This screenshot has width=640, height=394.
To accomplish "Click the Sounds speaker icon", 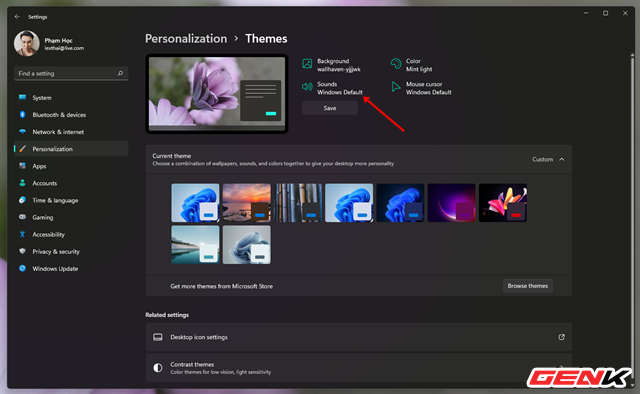I will pos(307,87).
